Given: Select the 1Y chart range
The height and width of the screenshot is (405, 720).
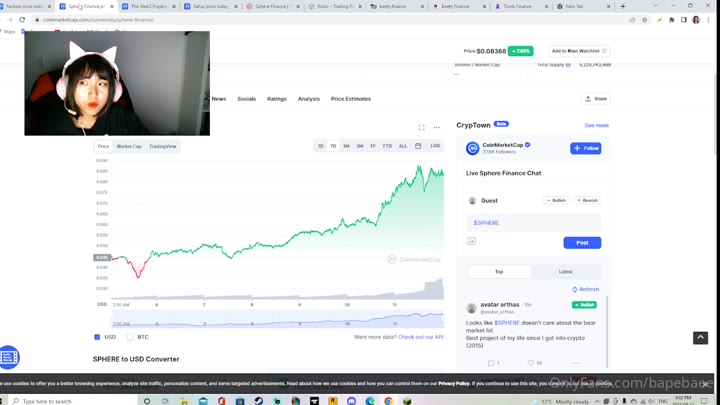Looking at the screenshot, I should click(x=373, y=146).
